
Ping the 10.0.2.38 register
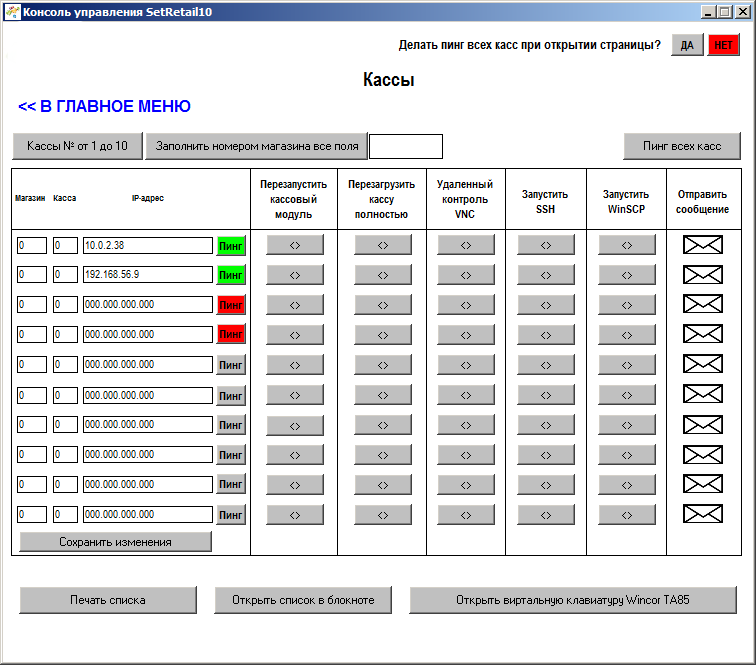(x=231, y=246)
